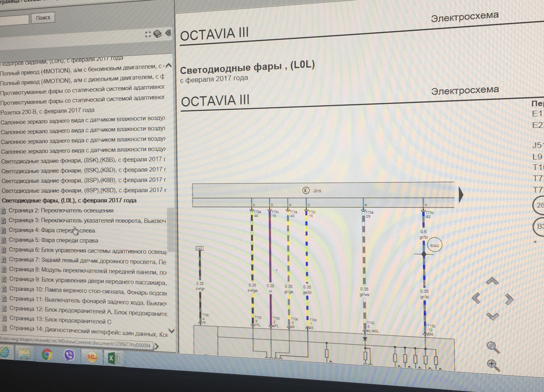This screenshot has height=392, width=544.
Task: Open Светодиодные задние фонари (8SK),(K8B) entry
Action: [83, 160]
